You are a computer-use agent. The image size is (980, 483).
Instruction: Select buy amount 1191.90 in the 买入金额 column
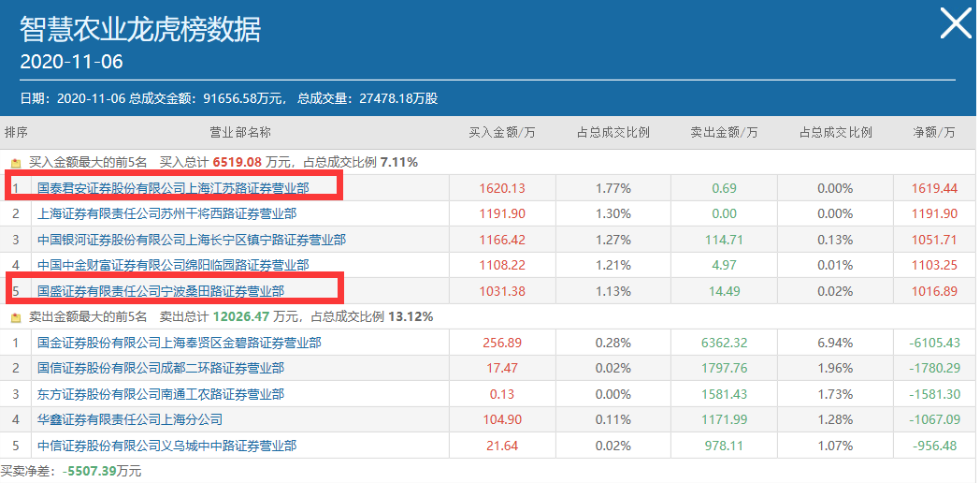point(502,214)
